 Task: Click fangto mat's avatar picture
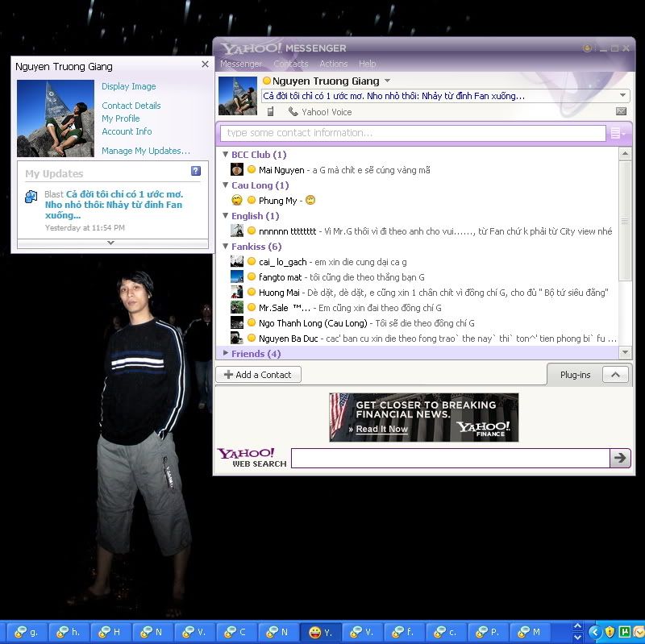tap(236, 276)
